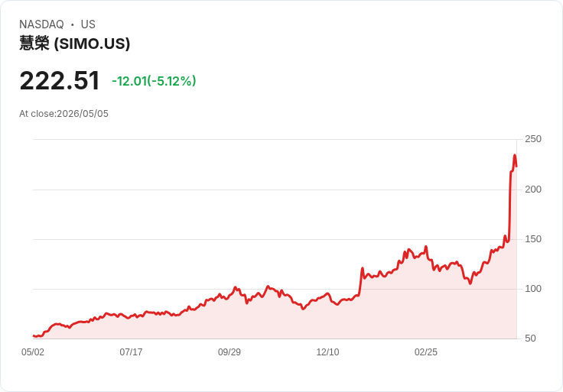Click the 12/10 date axis label
This screenshot has height=392, width=563.
point(327,352)
